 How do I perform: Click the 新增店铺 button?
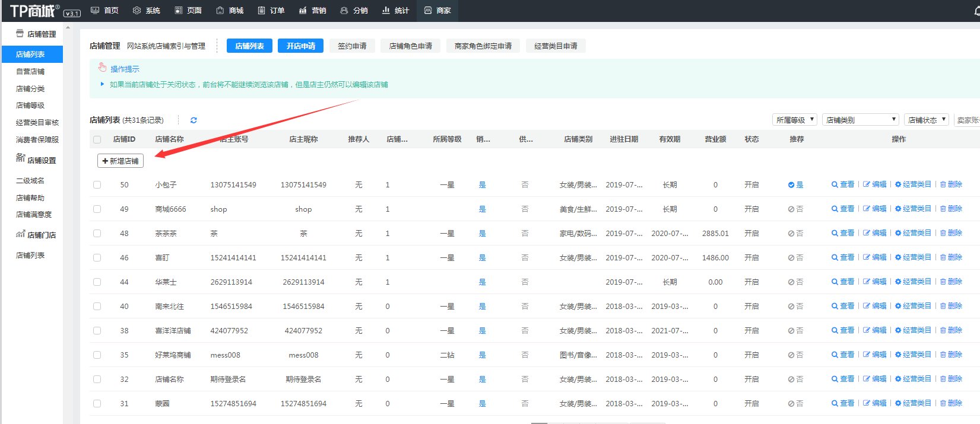tap(120, 161)
